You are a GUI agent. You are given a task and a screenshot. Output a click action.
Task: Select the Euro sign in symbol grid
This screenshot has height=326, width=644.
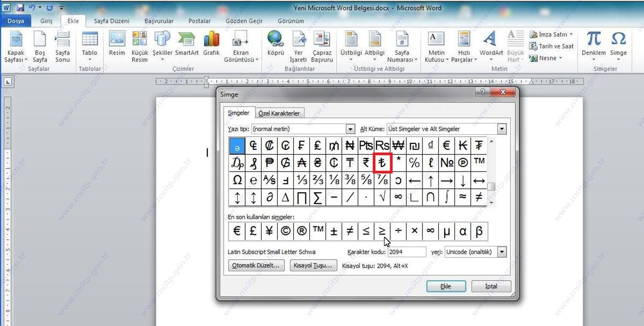point(446,146)
